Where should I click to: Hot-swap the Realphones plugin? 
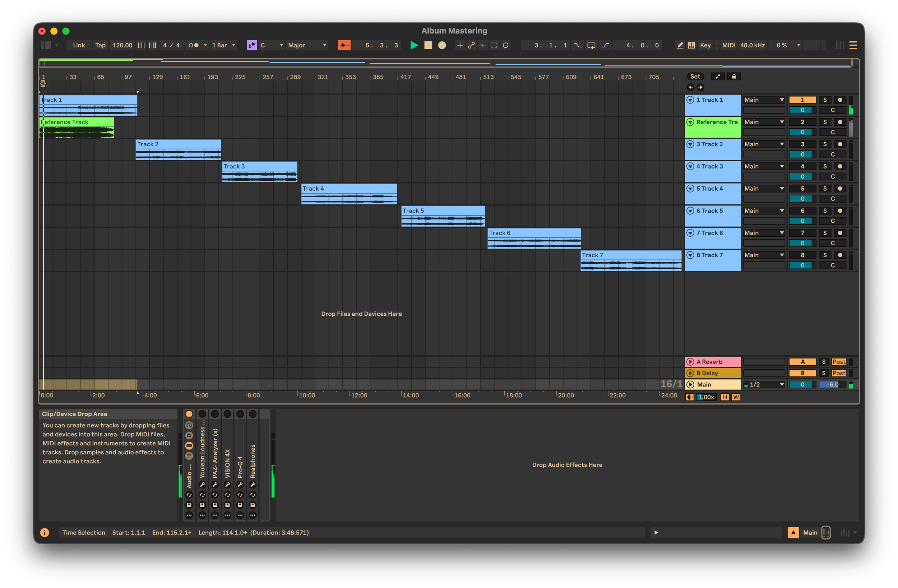tap(253, 495)
